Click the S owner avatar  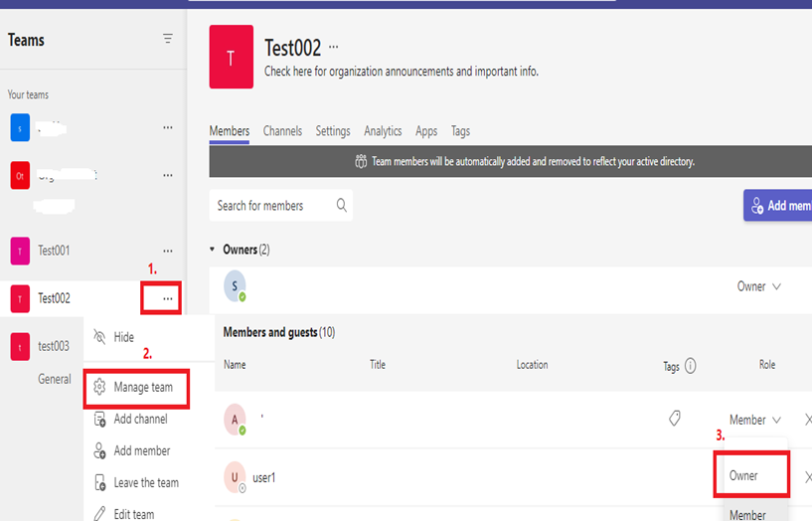(x=235, y=286)
